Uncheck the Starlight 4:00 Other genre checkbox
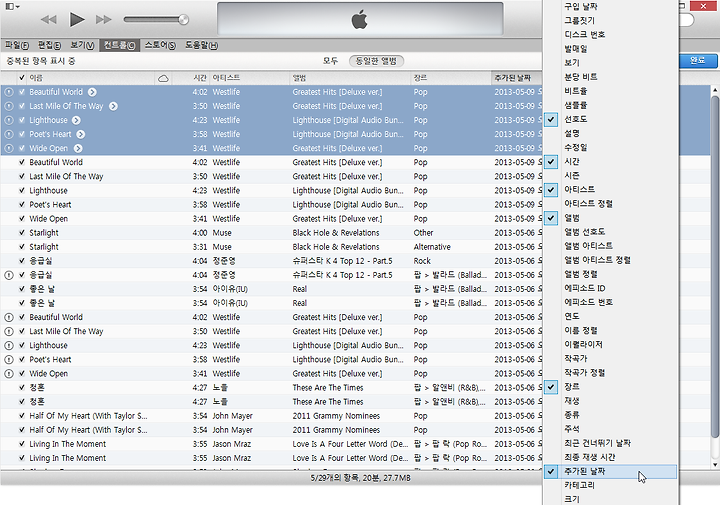Image resolution: width=720 pixels, height=505 pixels. coord(22,233)
